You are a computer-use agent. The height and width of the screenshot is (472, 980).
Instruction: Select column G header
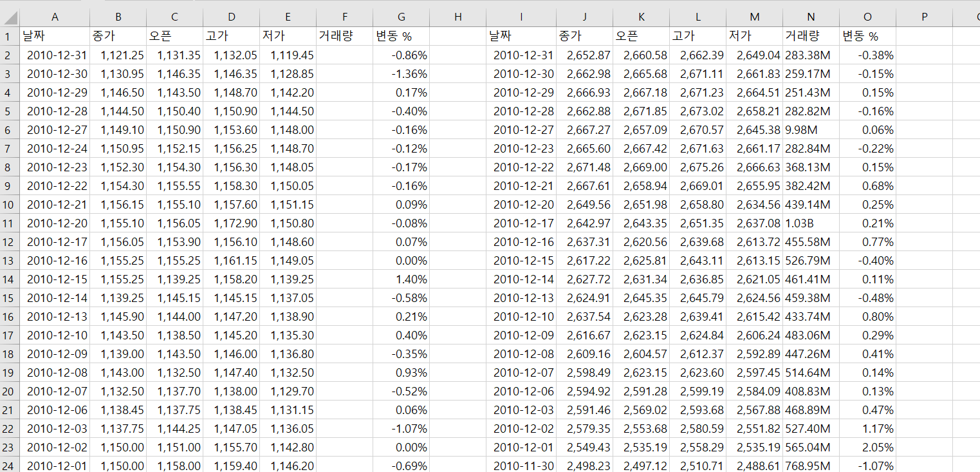coord(402,17)
